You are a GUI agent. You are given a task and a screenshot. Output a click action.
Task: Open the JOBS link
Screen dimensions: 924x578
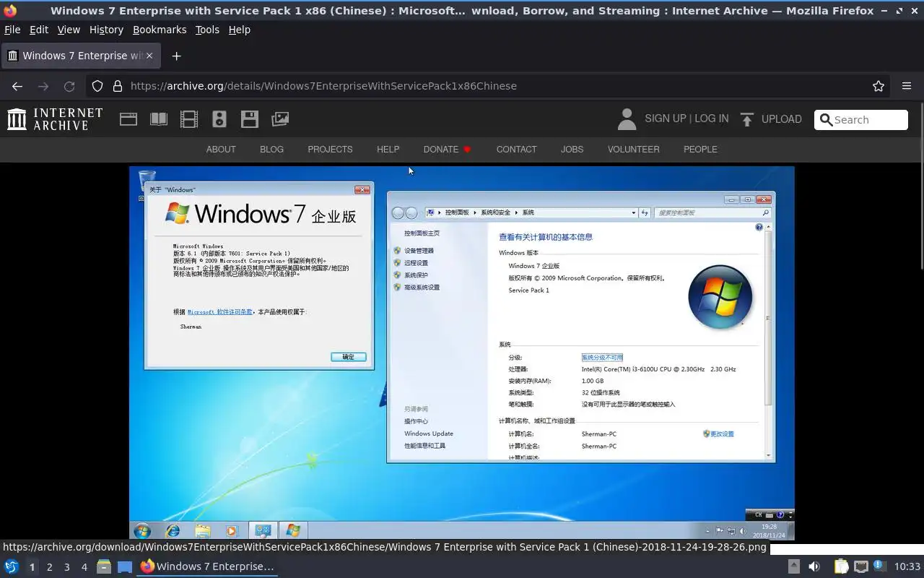point(572,149)
